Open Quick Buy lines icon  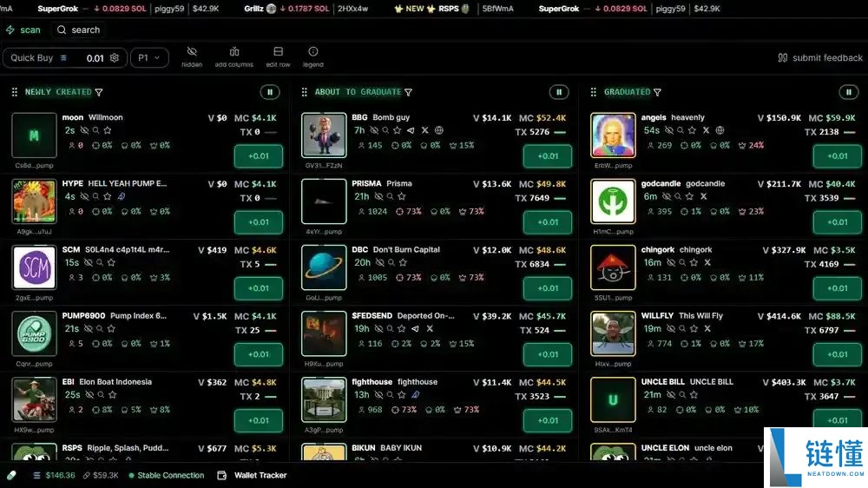(x=63, y=57)
